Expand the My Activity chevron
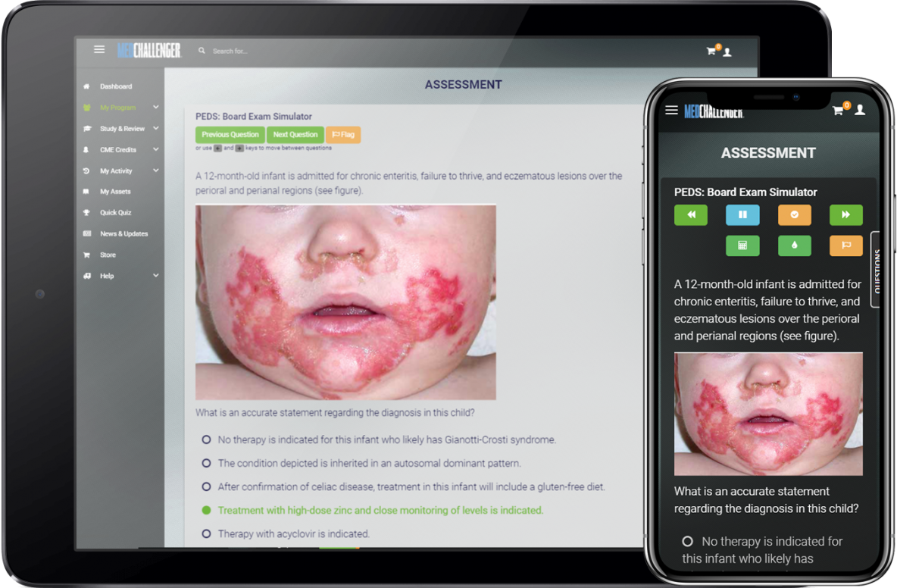The width and height of the screenshot is (897, 588). [155, 170]
